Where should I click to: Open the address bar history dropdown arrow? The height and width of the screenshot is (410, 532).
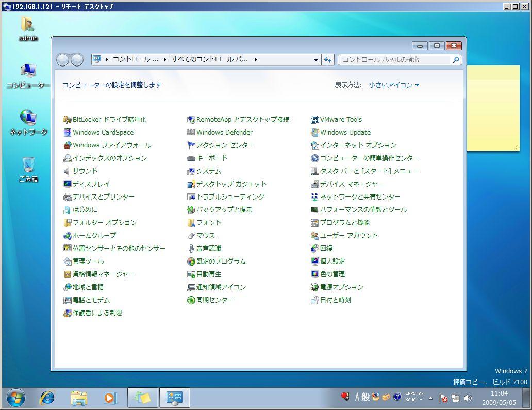point(316,60)
